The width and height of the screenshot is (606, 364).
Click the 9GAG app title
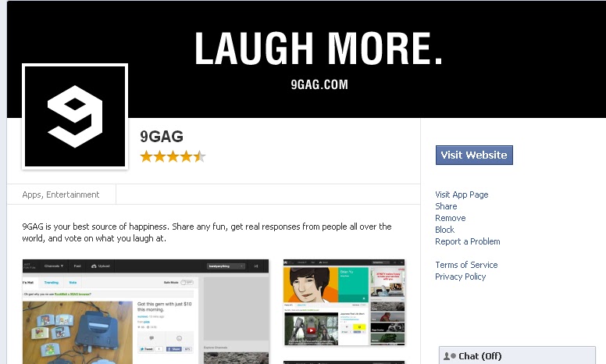(162, 137)
